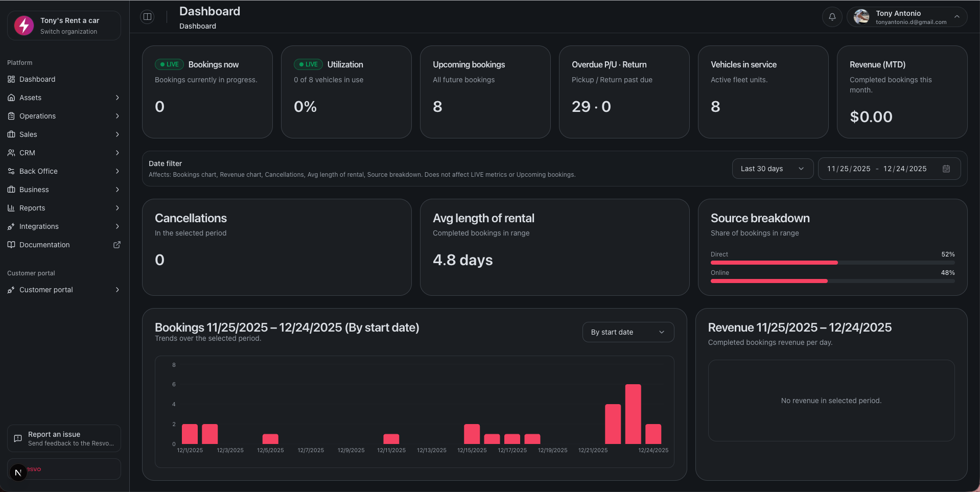Open the calendar icon beside the date range
Screen dimensions: 980x492
pyautogui.click(x=946, y=169)
